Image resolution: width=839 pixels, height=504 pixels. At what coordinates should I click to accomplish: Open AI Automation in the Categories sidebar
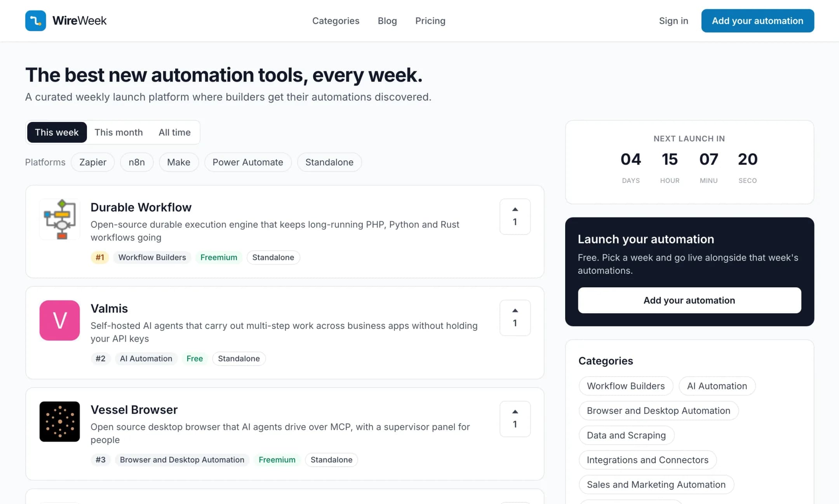coord(717,386)
